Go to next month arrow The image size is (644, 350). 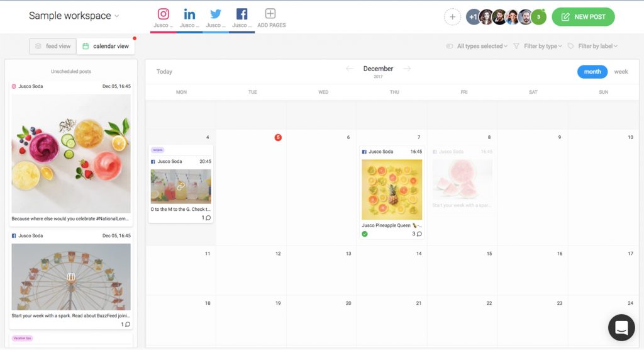click(407, 69)
